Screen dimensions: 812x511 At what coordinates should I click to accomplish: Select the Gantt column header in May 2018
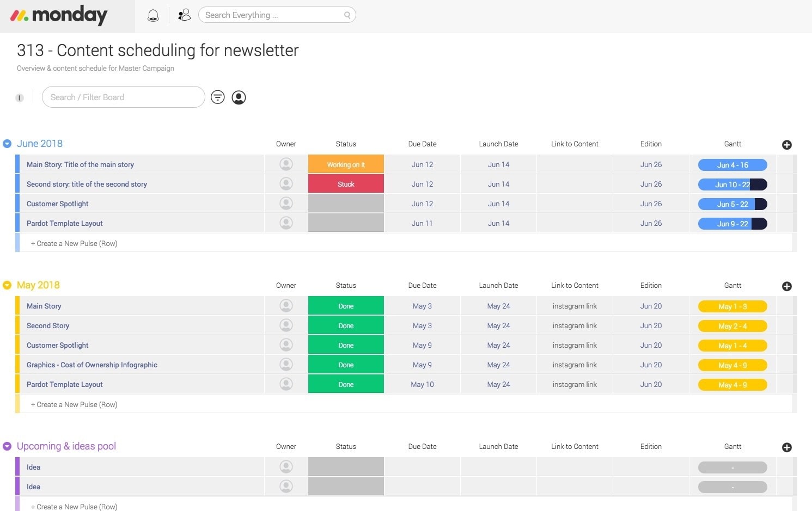(x=732, y=286)
